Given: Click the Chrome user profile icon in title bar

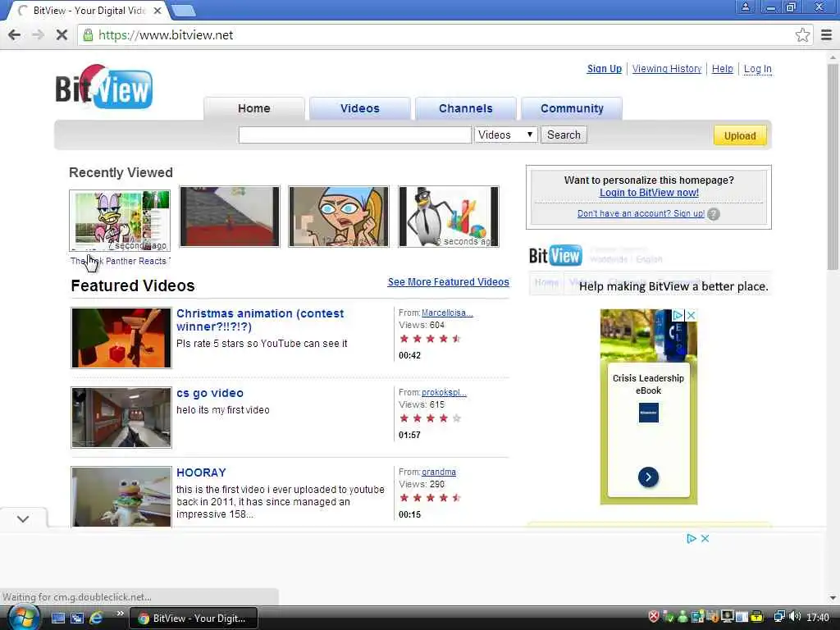Looking at the screenshot, I should [x=745, y=7].
